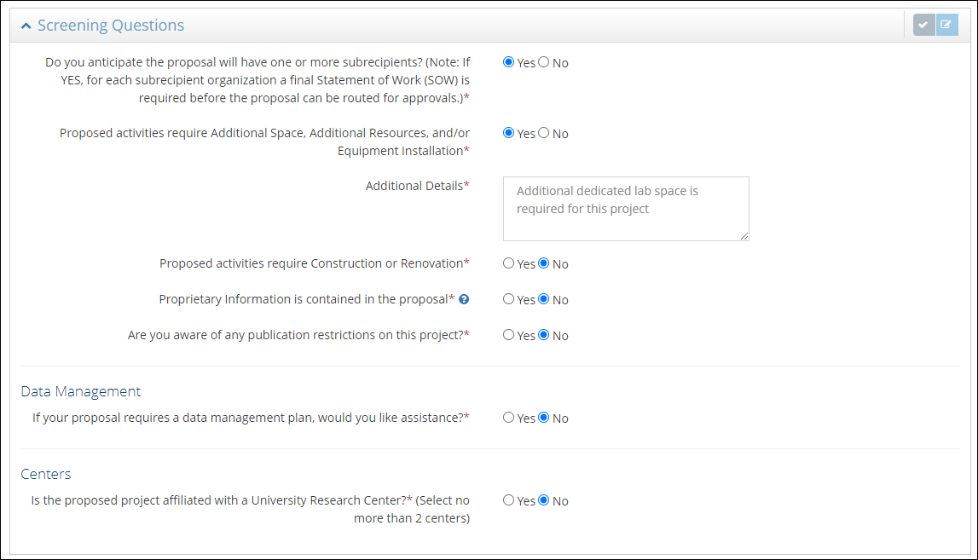
Task: Select No for publication restrictions
Action: 544,335
